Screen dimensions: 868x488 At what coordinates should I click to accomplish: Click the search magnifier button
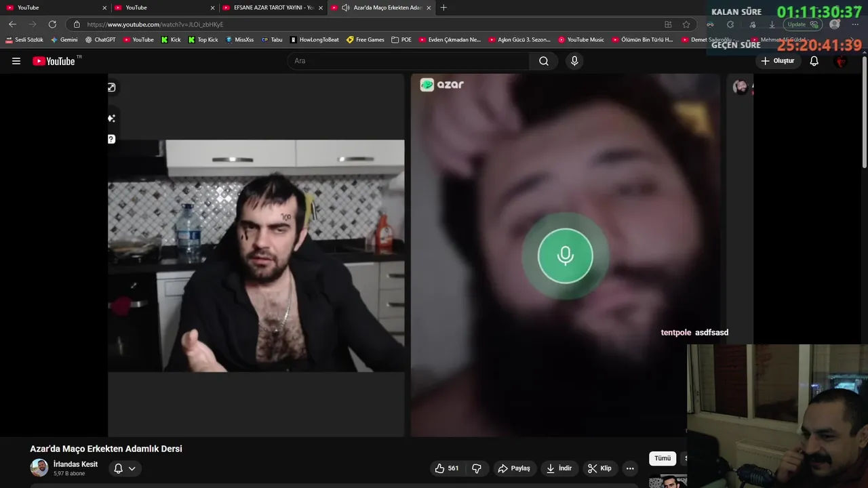pyautogui.click(x=544, y=61)
